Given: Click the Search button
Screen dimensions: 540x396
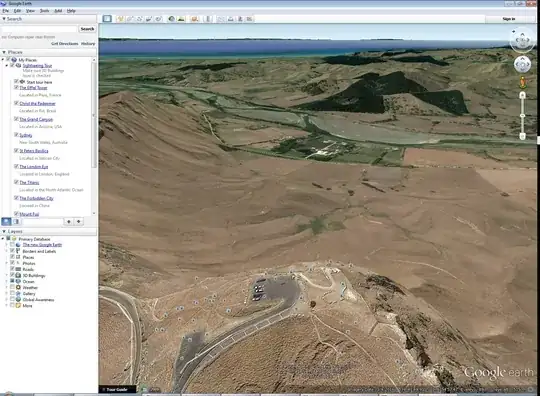Looking at the screenshot, I should [87, 29].
